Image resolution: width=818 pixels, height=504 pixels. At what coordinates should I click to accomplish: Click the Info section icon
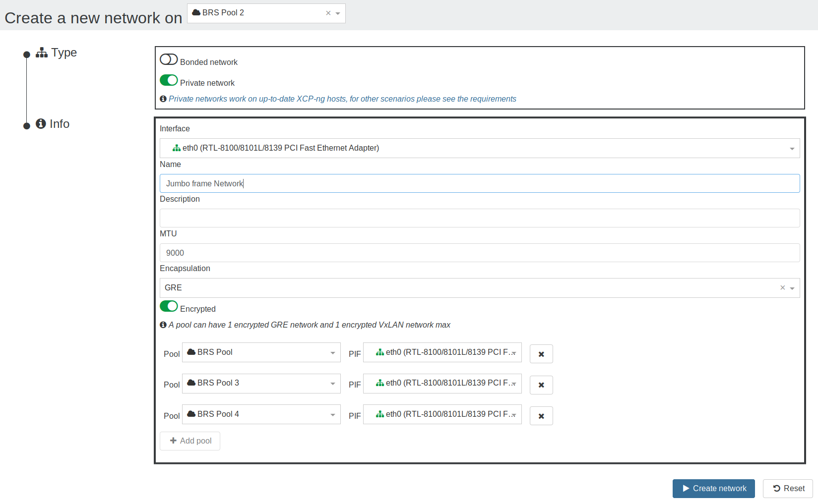click(41, 124)
